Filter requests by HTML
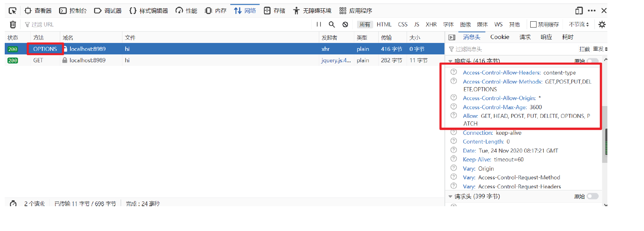Image resolution: width=644 pixels, height=231 pixels. 384,24
